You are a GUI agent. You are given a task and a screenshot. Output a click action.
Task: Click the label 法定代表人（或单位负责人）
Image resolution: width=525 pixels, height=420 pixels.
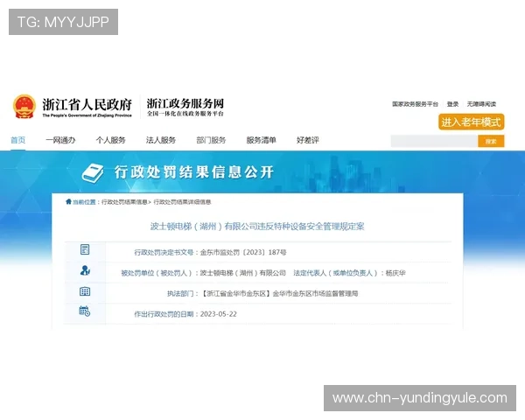point(336,273)
